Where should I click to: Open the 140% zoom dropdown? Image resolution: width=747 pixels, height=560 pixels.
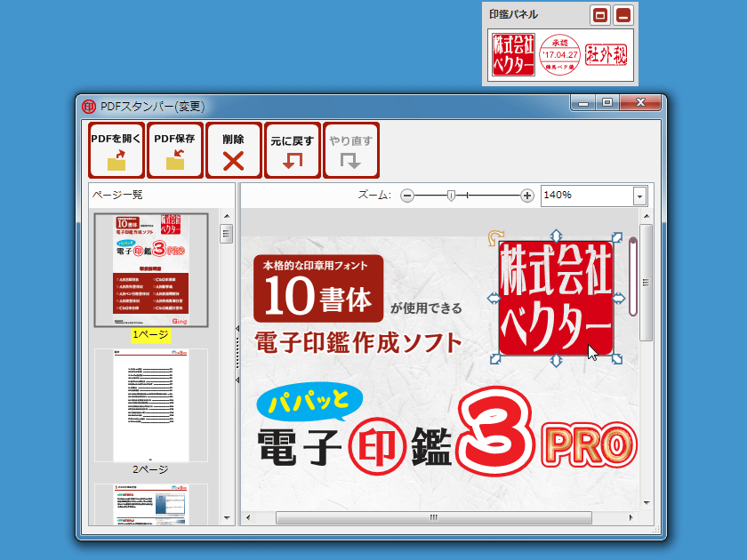(x=639, y=196)
